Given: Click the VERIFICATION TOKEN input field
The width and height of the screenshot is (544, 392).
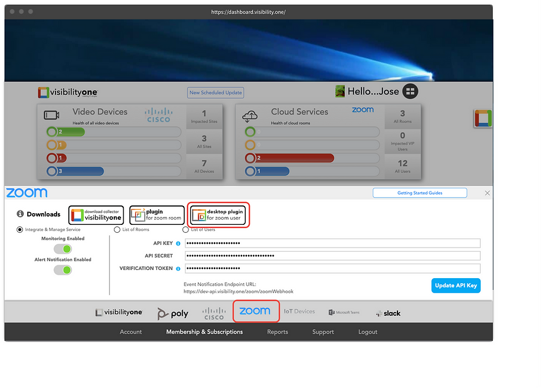Looking at the screenshot, I should tap(333, 268).
